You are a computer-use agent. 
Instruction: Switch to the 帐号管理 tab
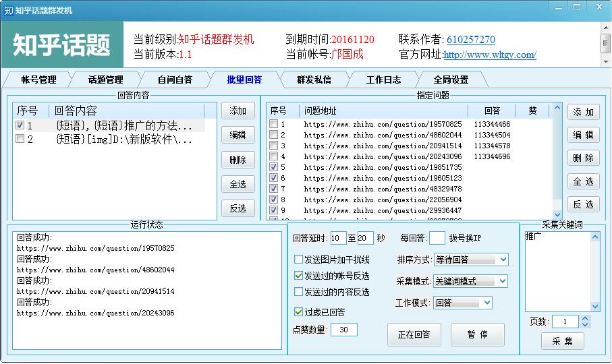coord(38,80)
